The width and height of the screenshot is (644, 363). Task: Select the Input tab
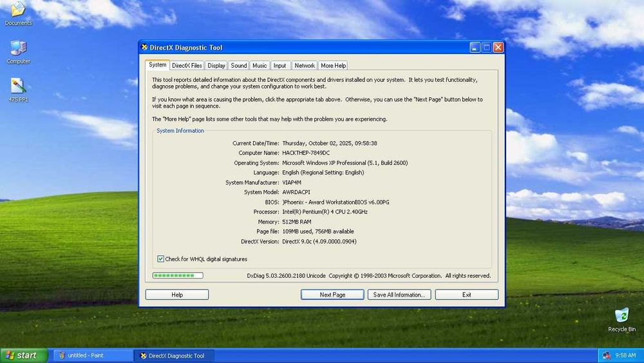(280, 65)
